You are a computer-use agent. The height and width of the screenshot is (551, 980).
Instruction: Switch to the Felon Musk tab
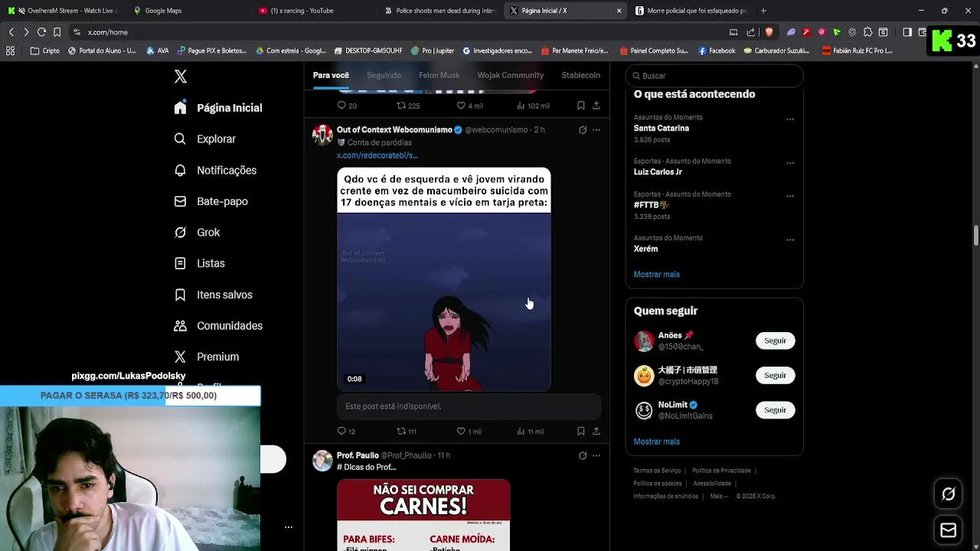439,75
